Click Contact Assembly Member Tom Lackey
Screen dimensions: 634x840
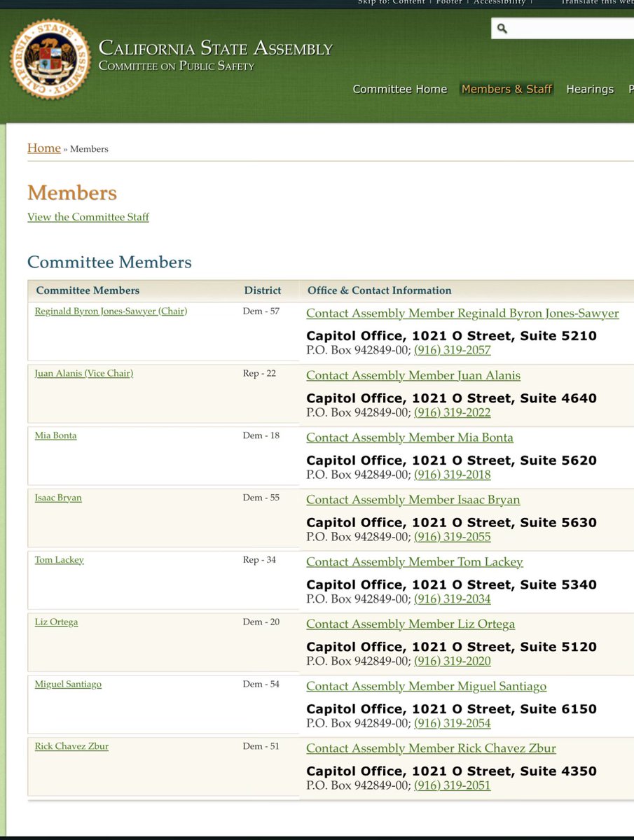pos(415,562)
